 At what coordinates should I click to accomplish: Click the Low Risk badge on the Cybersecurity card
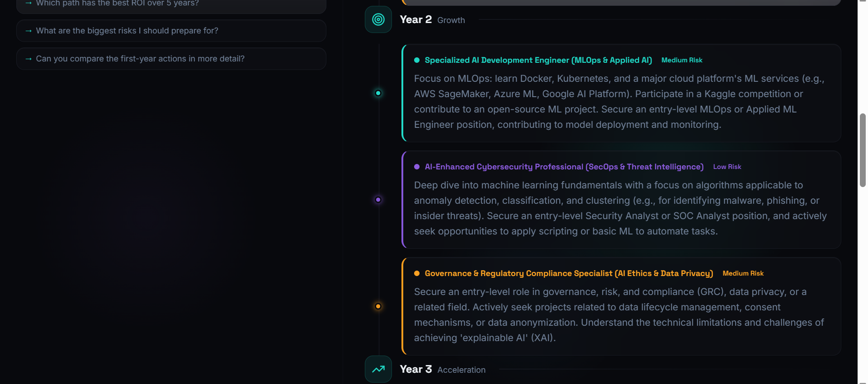pos(727,167)
